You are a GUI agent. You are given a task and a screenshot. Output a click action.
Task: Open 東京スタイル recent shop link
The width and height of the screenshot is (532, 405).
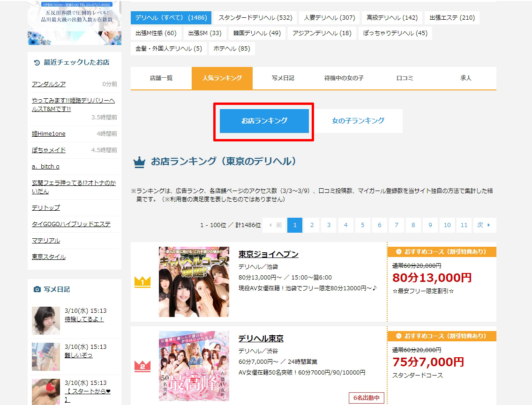(x=49, y=257)
